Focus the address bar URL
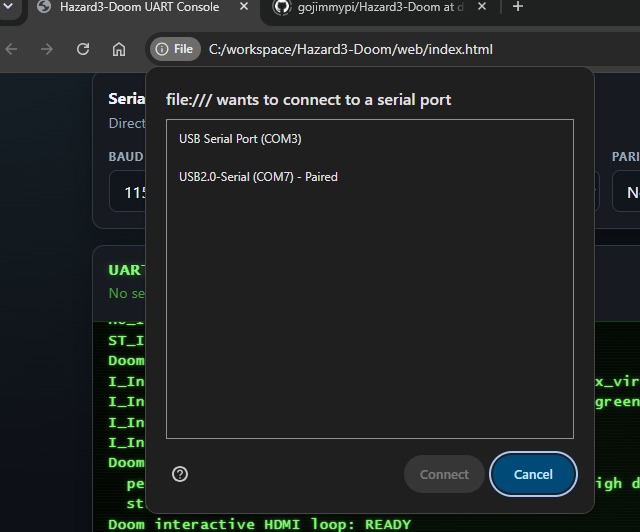Image resolution: width=640 pixels, height=532 pixels. [x=351, y=49]
